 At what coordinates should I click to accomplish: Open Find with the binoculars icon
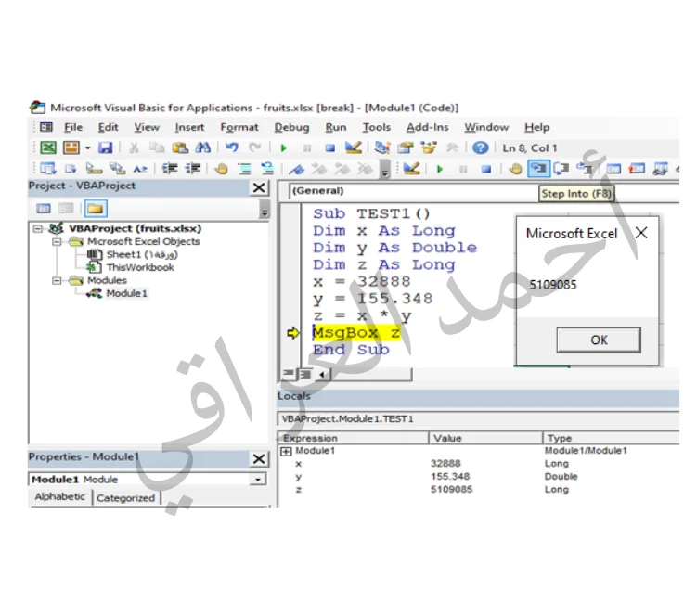(x=203, y=148)
